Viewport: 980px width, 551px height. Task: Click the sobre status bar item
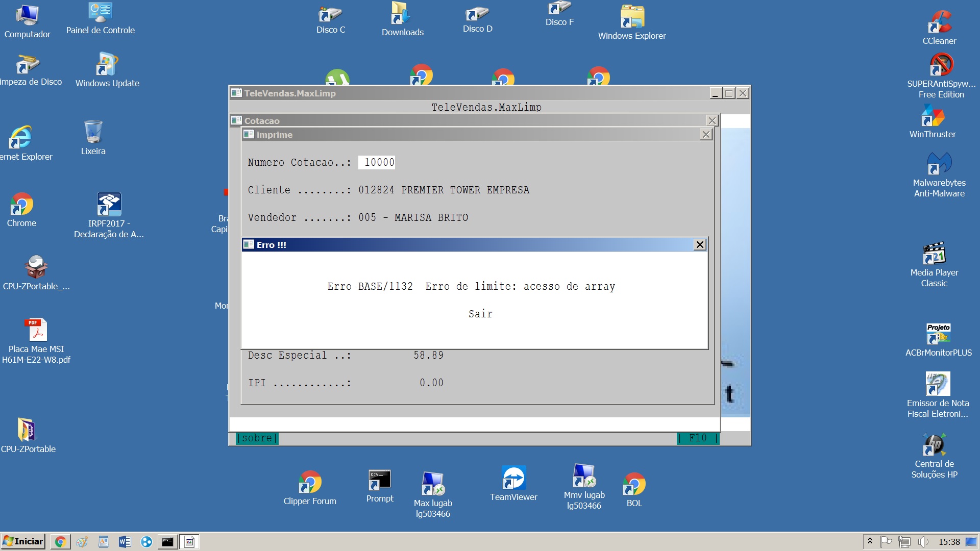pyautogui.click(x=257, y=438)
